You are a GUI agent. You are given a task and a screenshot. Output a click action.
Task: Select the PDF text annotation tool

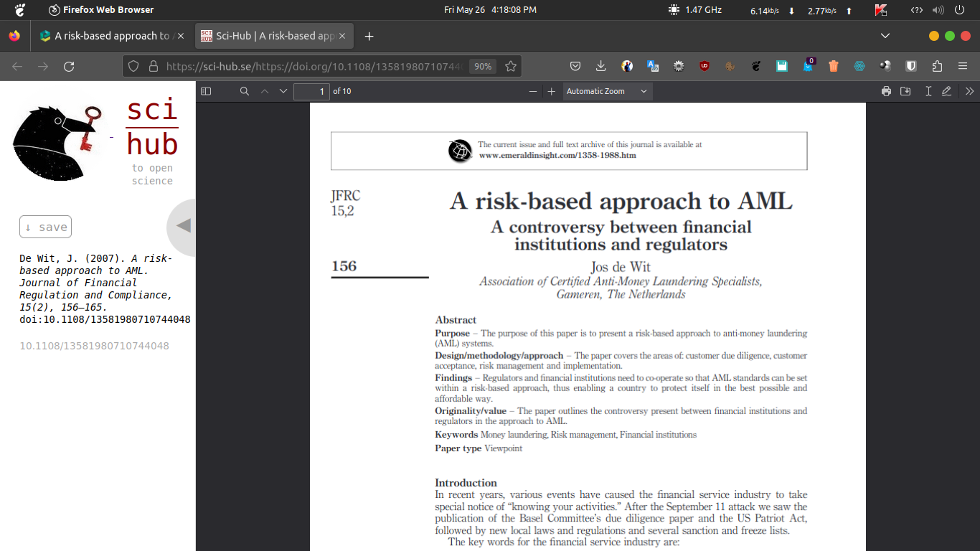[928, 91]
